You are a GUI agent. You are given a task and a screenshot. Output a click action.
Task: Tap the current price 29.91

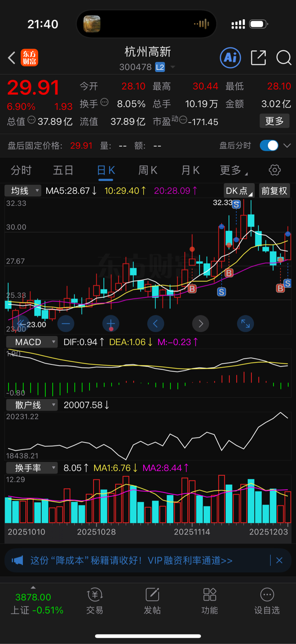(x=33, y=88)
